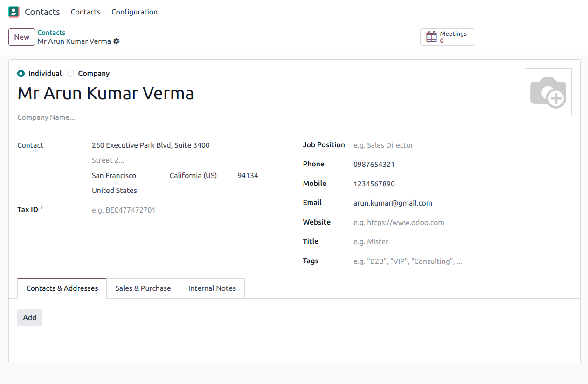Open the Configuration menu

(134, 12)
